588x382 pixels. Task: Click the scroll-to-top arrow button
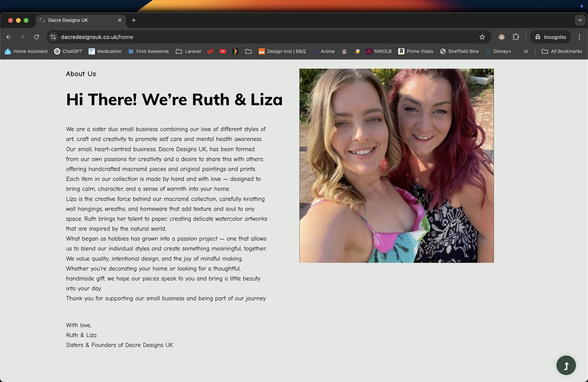click(566, 365)
